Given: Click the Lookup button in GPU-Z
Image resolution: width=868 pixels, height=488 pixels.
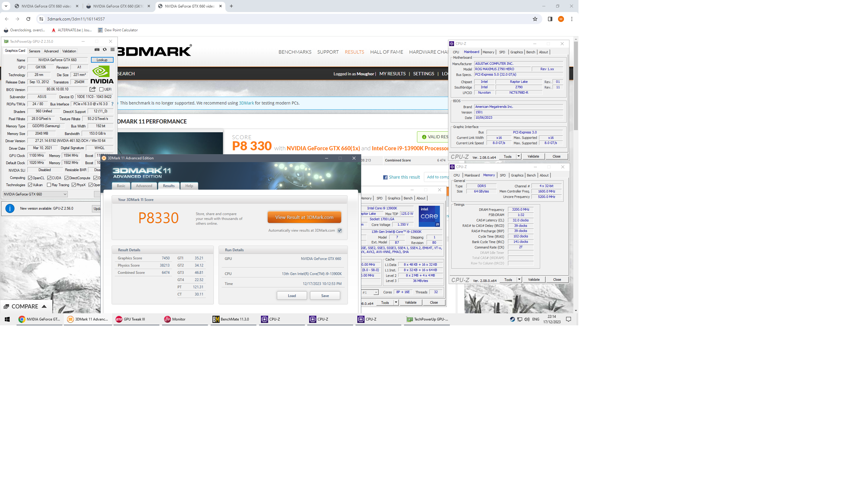Looking at the screenshot, I should click(x=102, y=60).
